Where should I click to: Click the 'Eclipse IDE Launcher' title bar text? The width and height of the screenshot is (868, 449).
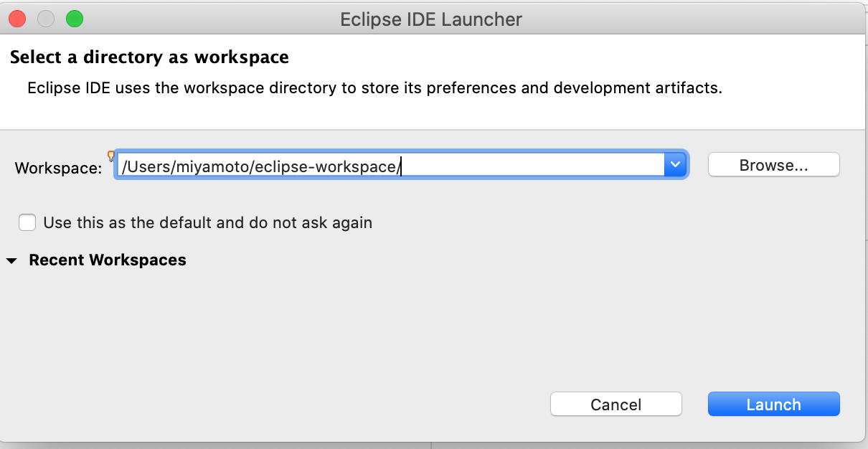pyautogui.click(x=431, y=19)
